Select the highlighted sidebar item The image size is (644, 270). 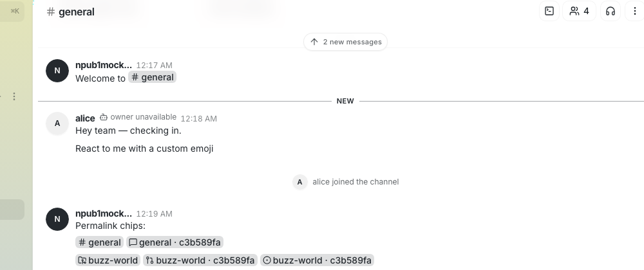click(12, 210)
